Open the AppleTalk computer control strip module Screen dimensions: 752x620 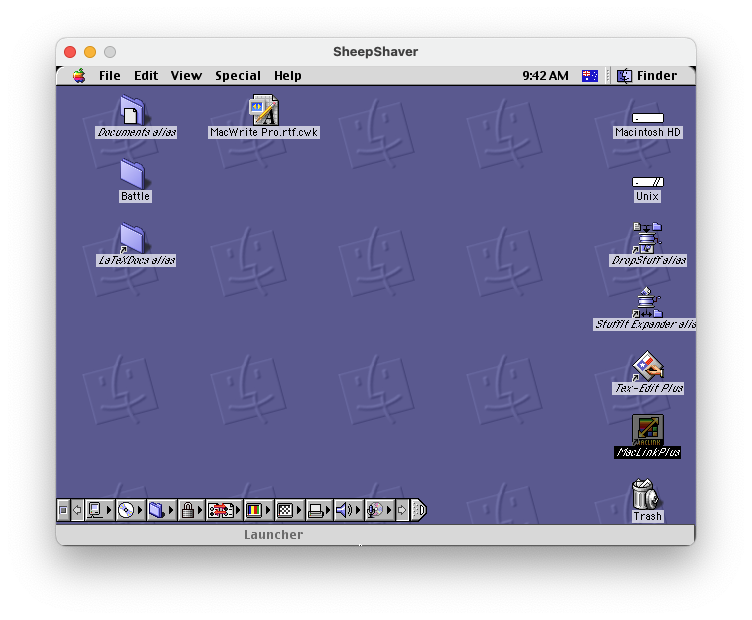(99, 510)
